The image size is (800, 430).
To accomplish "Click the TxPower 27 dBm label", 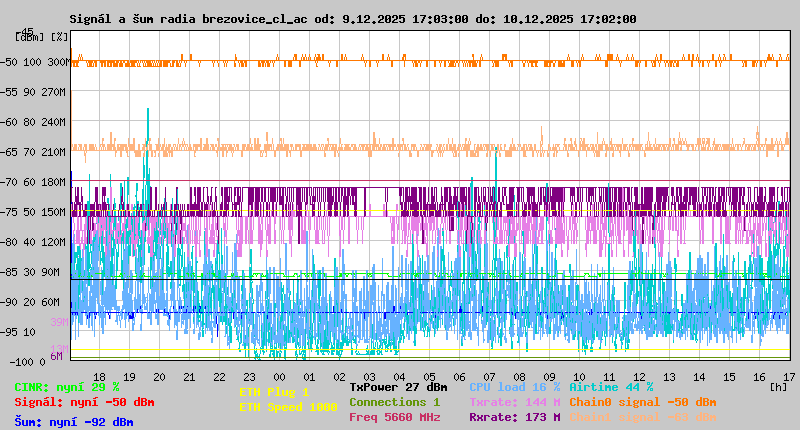I will coord(398,387).
